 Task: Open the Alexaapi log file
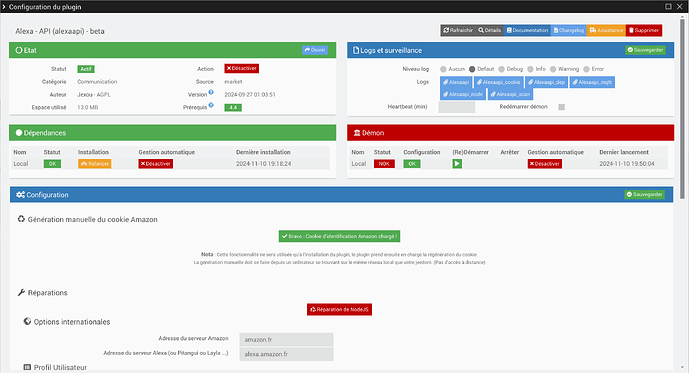point(456,82)
